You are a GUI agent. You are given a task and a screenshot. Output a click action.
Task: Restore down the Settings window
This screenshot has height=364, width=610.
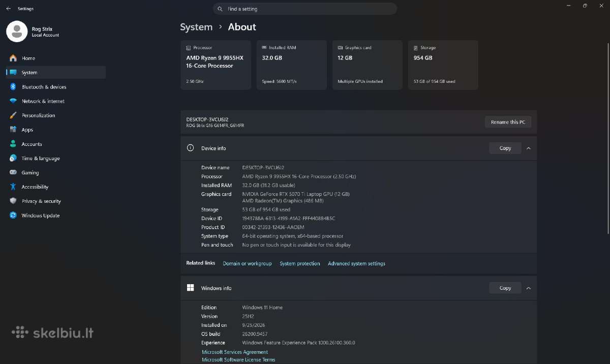[585, 6]
